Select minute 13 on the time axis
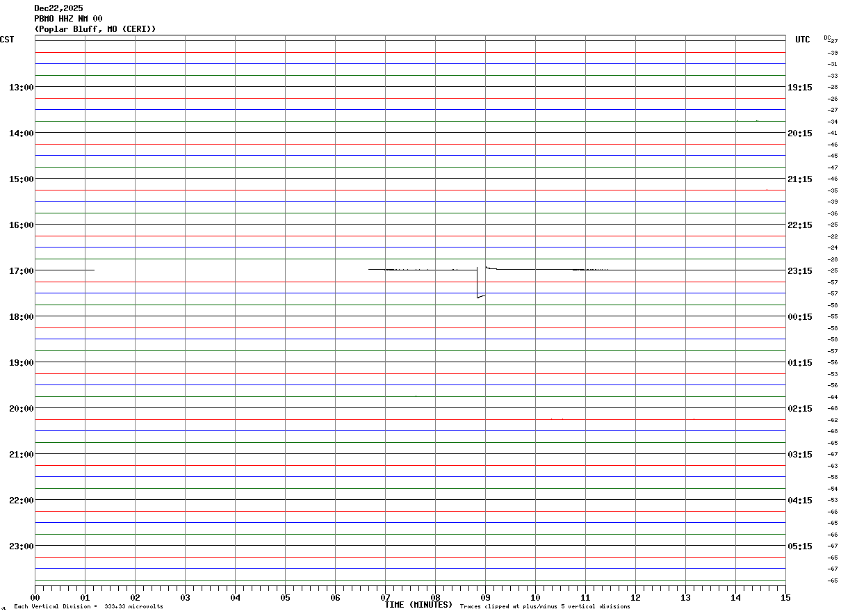841x616 pixels. tap(686, 597)
